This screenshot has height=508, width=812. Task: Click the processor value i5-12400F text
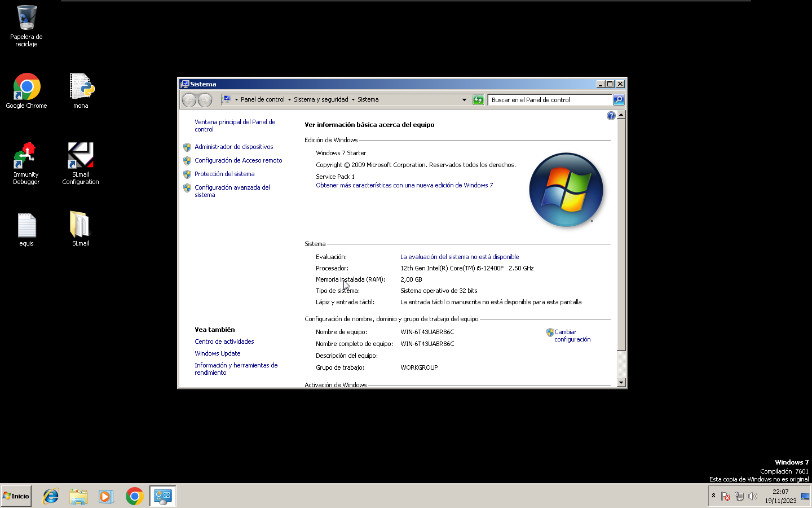[467, 268]
